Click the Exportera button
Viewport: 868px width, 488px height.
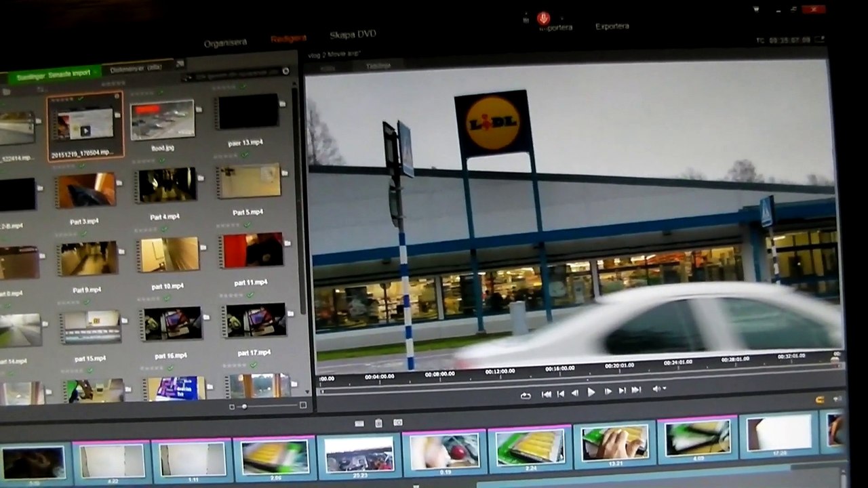click(612, 26)
